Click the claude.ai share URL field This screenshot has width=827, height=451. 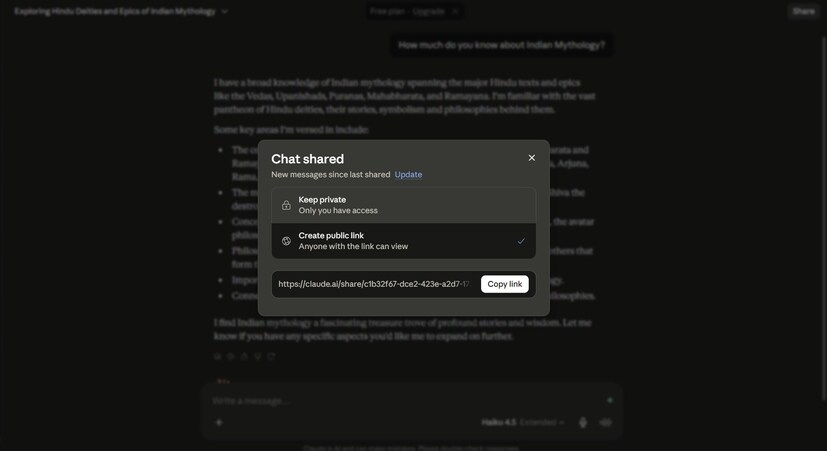tap(374, 284)
